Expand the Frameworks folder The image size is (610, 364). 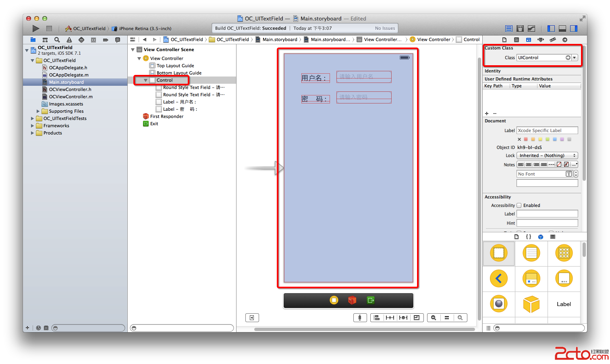pyautogui.click(x=33, y=126)
